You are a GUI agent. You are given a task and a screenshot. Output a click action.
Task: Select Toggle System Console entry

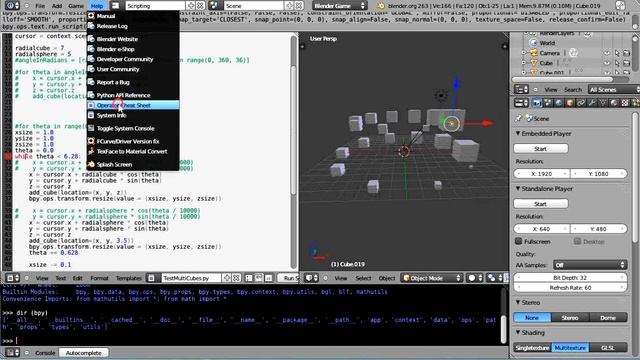[x=133, y=128]
